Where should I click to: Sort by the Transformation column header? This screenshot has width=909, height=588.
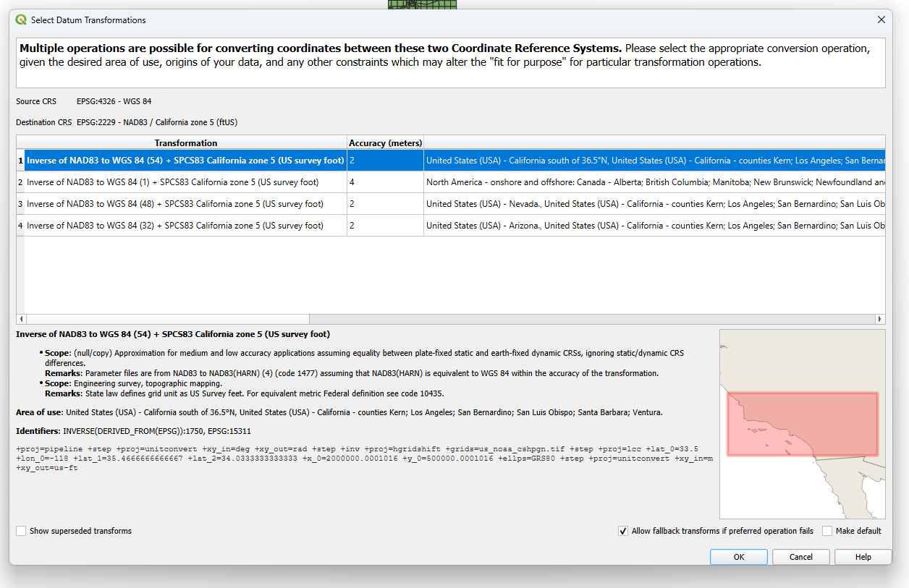(x=185, y=143)
